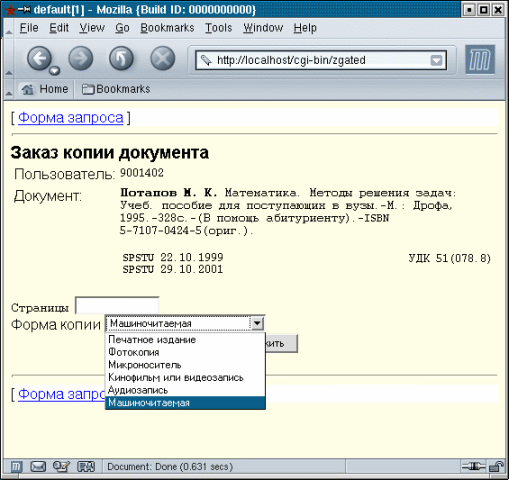Open the Help menu
Screen dimensions: 509x480
305,28
